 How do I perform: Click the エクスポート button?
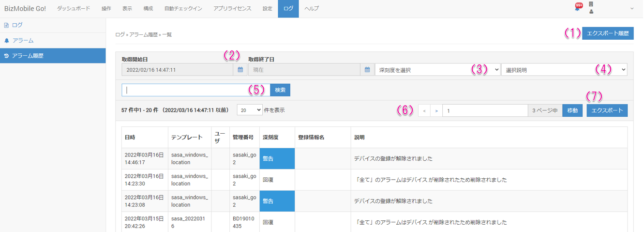tap(607, 110)
